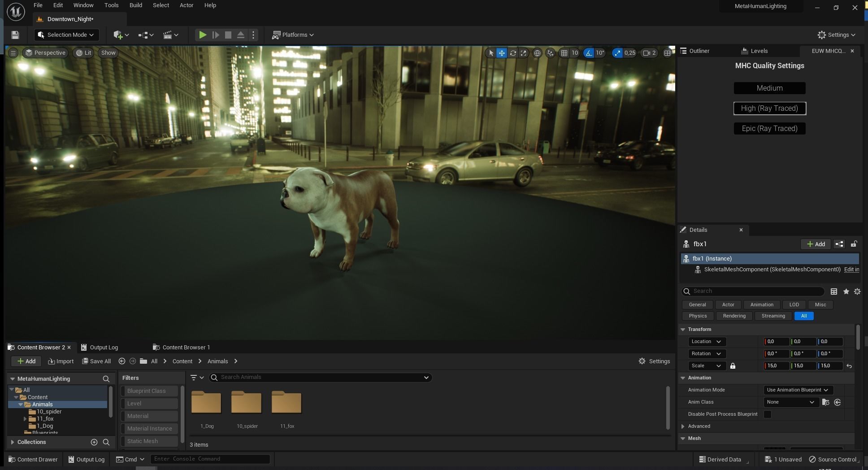Image resolution: width=868 pixels, height=470 pixels.
Task: Toggle grid snapping in viewport
Action: click(564, 53)
